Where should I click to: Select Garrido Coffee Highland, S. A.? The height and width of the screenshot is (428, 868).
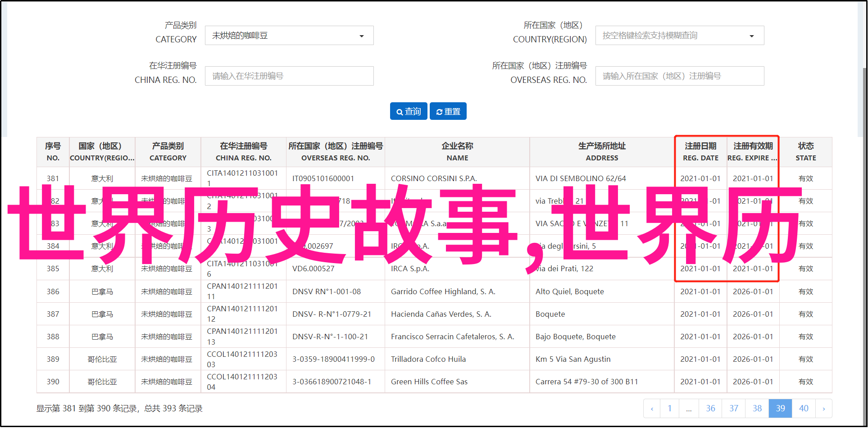click(443, 292)
